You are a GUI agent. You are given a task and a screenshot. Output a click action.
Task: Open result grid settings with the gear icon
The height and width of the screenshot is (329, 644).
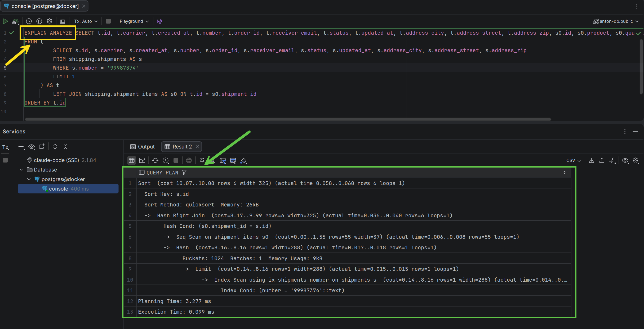(x=636, y=160)
